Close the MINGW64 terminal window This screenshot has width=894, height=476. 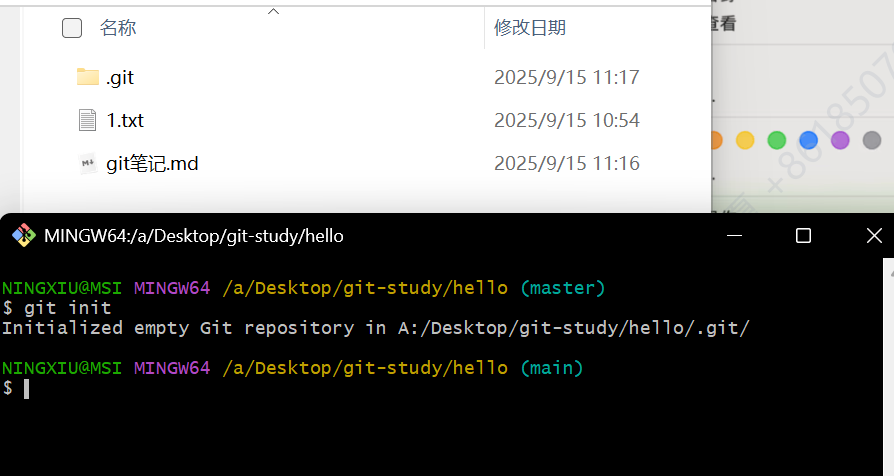point(873,236)
